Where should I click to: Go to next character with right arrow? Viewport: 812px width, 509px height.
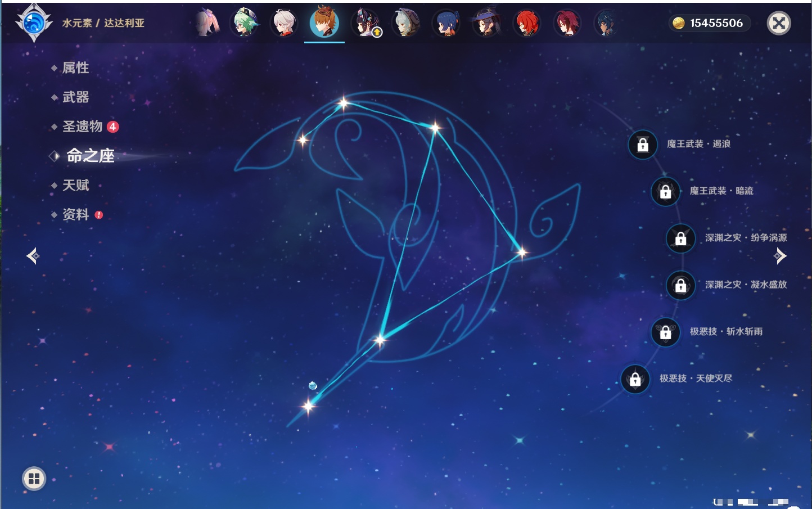(780, 256)
